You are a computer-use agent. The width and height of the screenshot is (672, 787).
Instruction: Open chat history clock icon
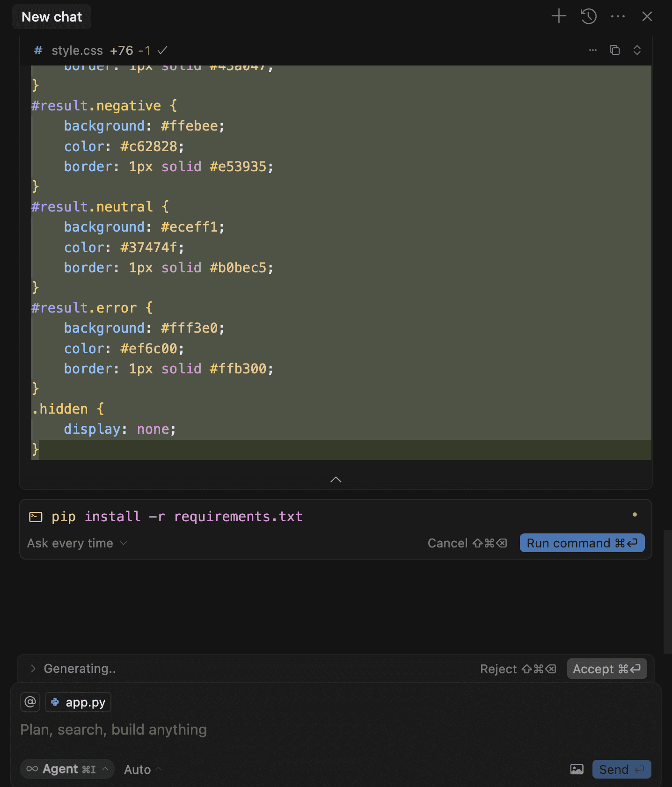pyautogui.click(x=589, y=16)
